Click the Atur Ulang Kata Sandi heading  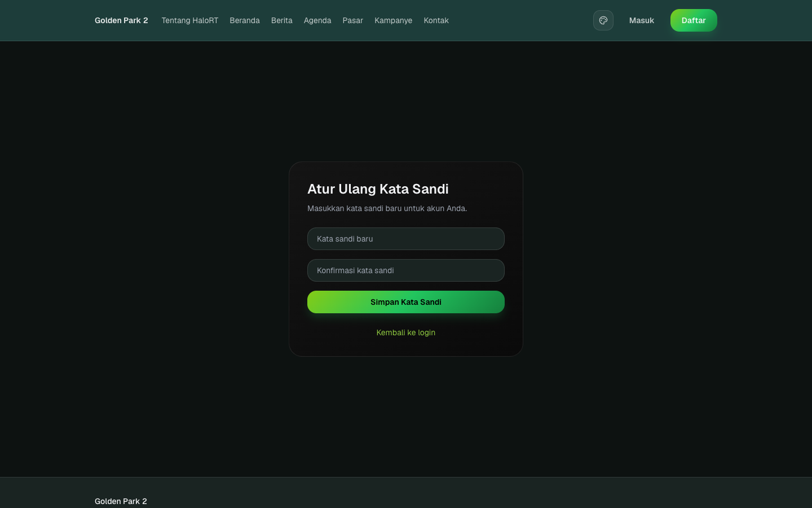(378, 189)
